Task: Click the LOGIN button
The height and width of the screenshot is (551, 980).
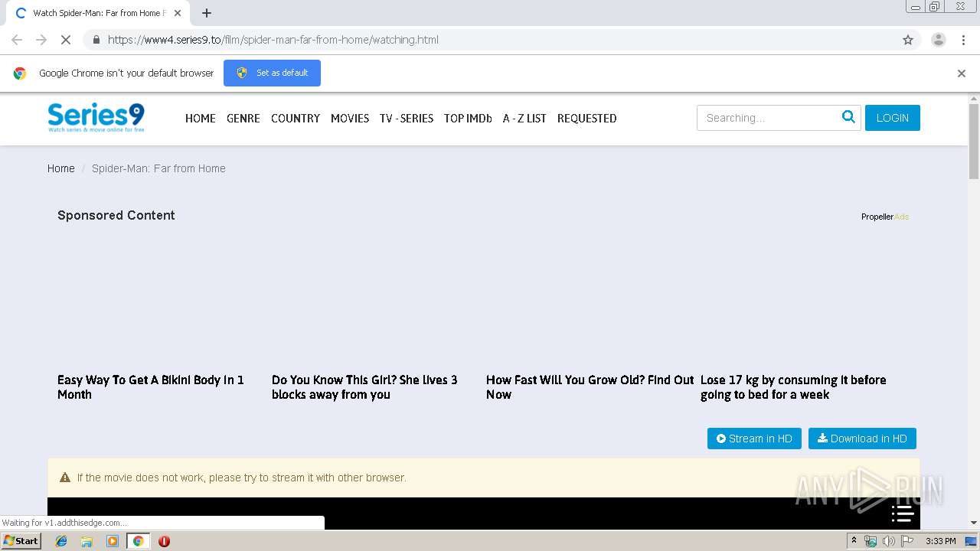Action: [893, 118]
